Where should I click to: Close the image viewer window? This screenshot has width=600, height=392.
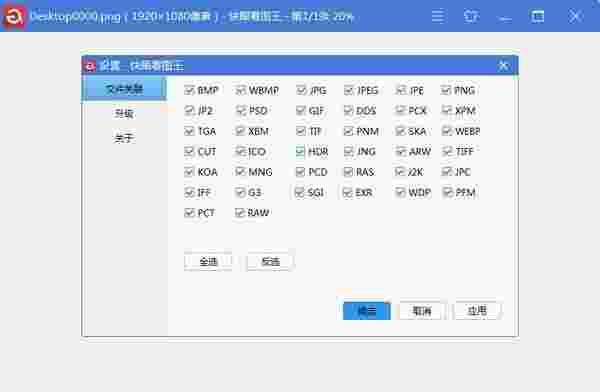click(576, 16)
